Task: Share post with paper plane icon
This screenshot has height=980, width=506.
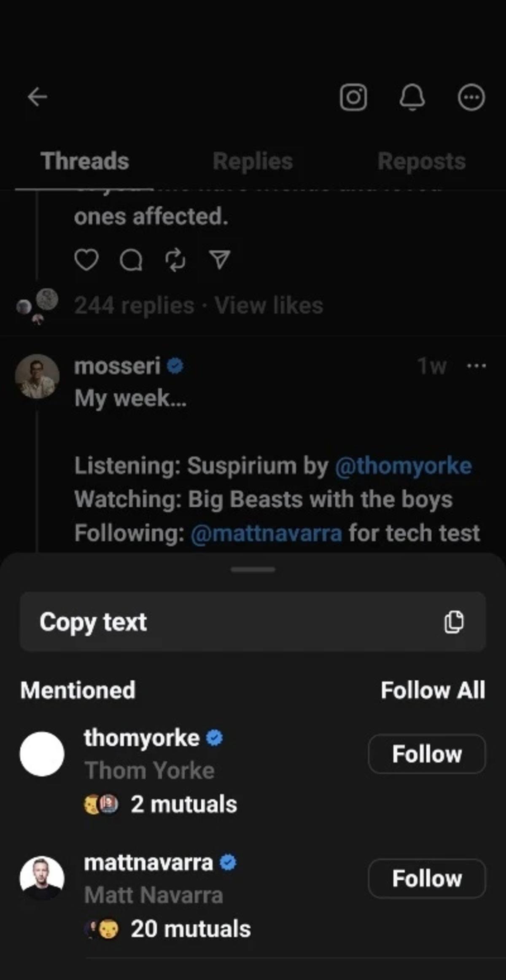Action: pyautogui.click(x=220, y=260)
